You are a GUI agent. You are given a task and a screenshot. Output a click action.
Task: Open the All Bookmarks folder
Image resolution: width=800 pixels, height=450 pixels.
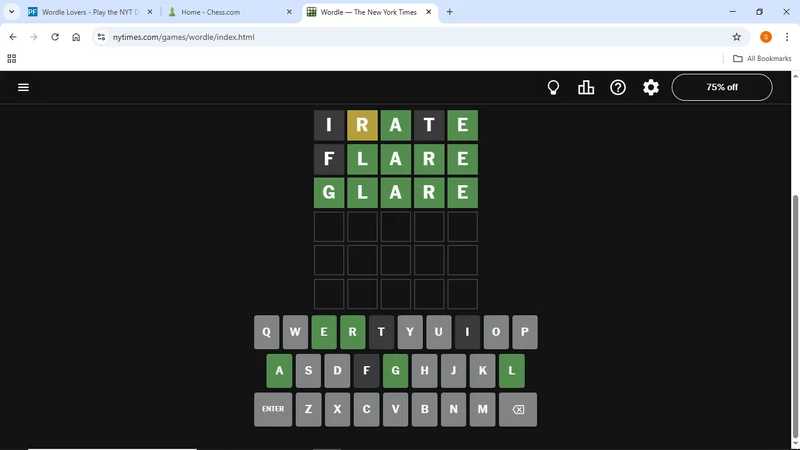762,59
